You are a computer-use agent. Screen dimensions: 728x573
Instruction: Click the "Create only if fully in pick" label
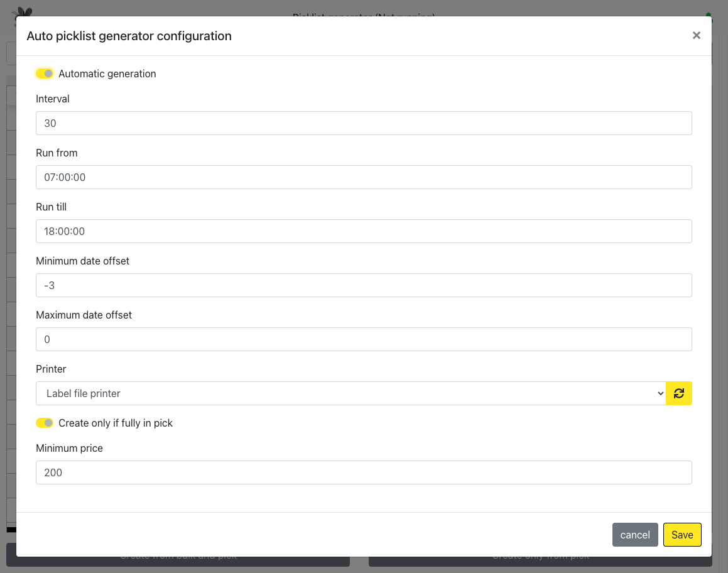pyautogui.click(x=116, y=423)
